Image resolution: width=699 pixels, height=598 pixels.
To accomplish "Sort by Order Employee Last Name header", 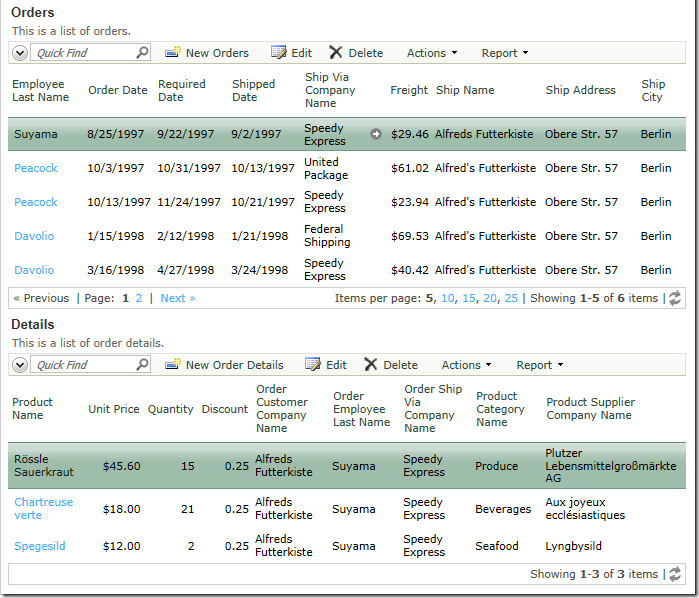I will coord(361,409).
